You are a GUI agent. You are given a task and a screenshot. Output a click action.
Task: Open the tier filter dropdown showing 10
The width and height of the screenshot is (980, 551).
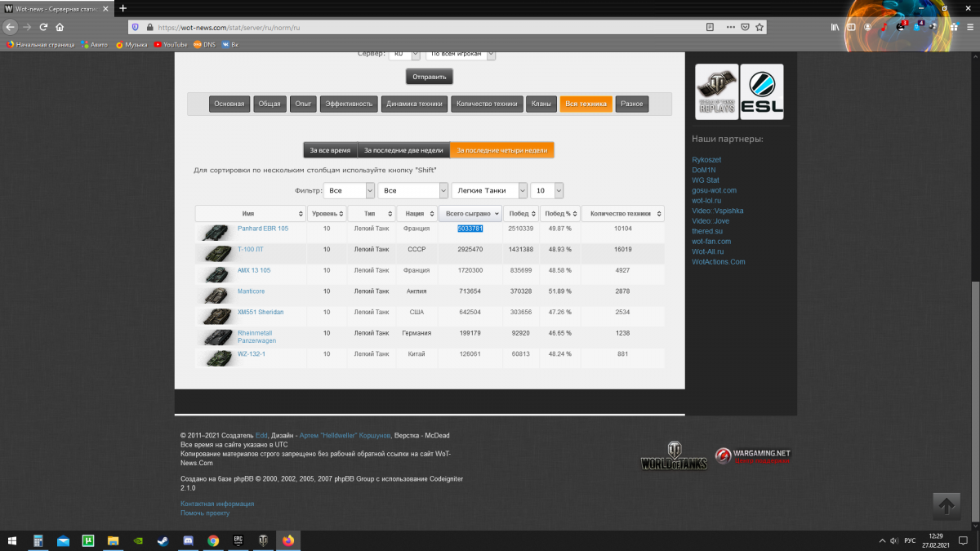pyautogui.click(x=546, y=190)
